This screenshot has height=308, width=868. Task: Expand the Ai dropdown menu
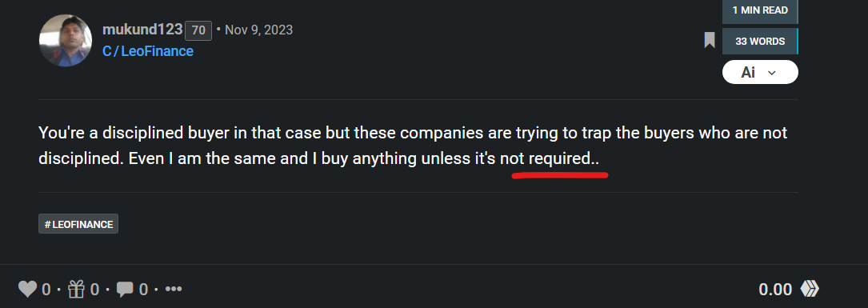760,72
